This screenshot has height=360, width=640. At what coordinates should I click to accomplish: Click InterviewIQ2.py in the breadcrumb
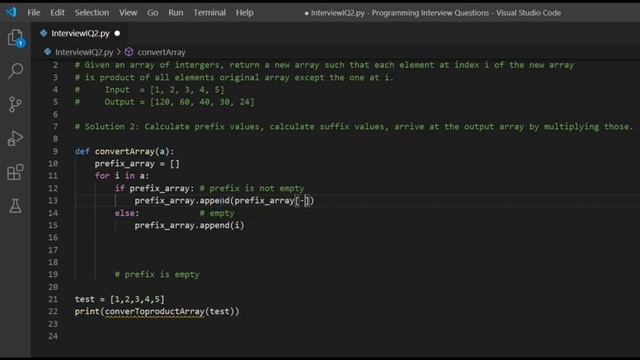[84, 52]
